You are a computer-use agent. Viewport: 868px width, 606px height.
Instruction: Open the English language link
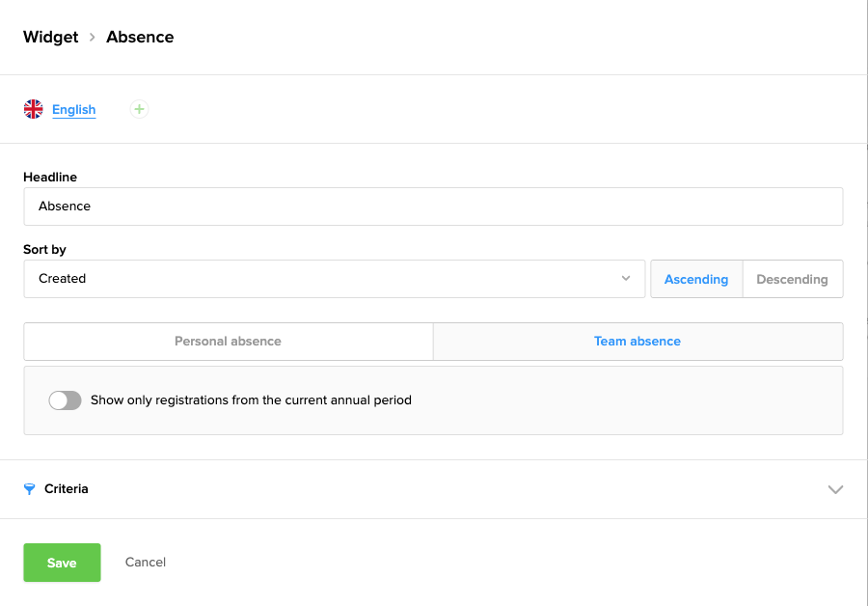click(x=74, y=109)
